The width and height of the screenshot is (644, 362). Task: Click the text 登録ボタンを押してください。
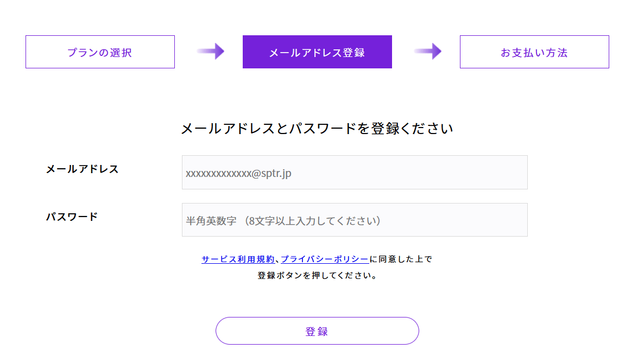click(x=317, y=275)
